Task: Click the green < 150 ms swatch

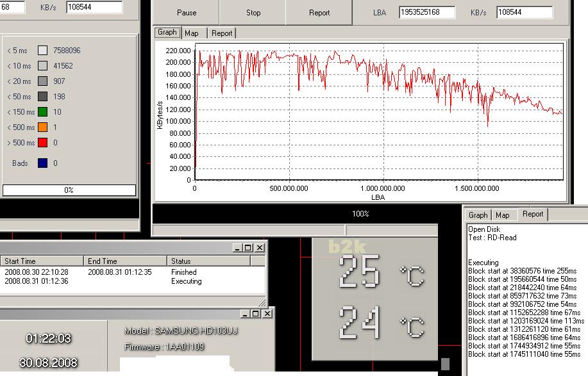Action: point(43,111)
